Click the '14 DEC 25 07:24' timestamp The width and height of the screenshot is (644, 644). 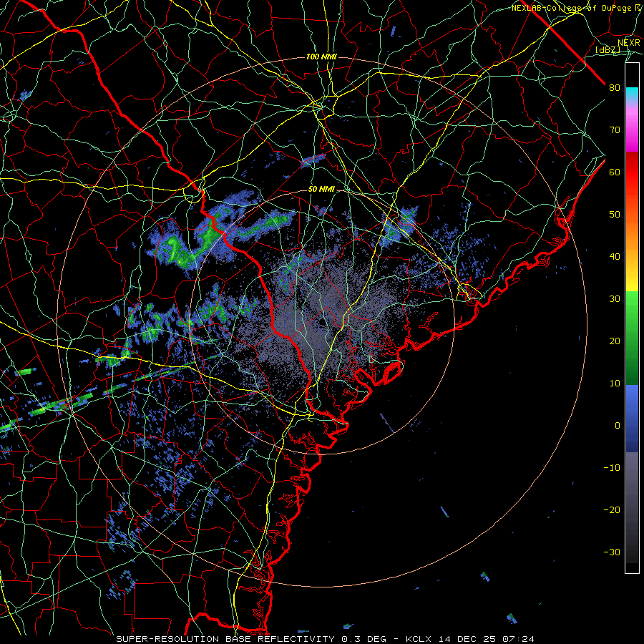tap(486, 639)
